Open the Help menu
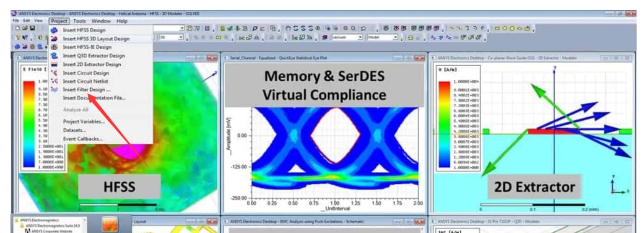The height and width of the screenshot is (233, 644). (x=122, y=21)
